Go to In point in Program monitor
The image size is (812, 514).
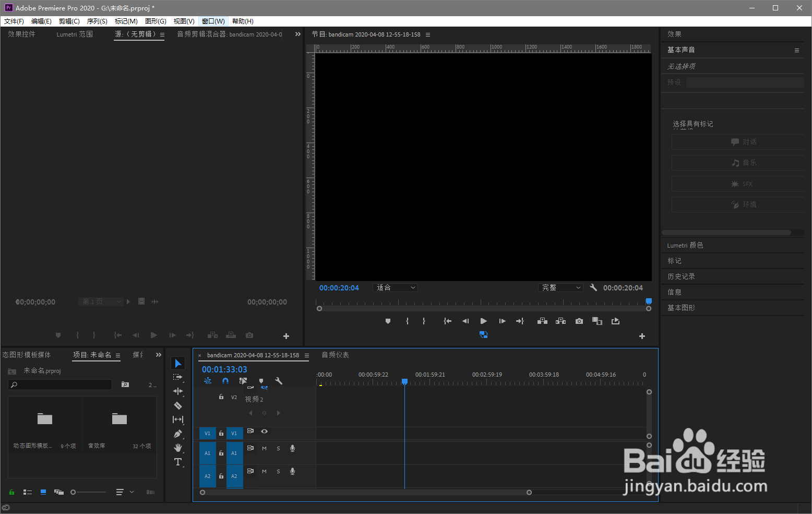[x=447, y=321]
